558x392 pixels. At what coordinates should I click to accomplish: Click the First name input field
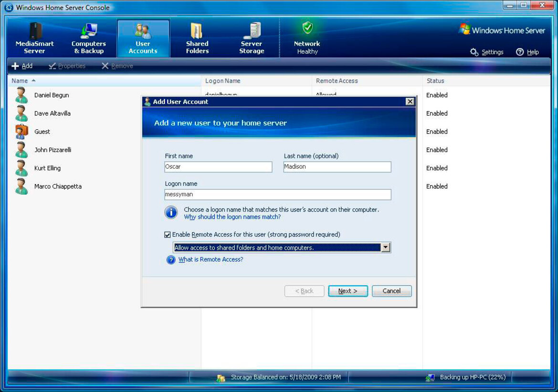pyautogui.click(x=218, y=167)
